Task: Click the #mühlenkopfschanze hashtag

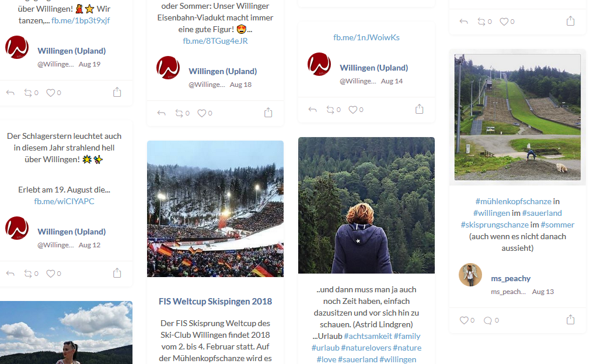Action: point(514,201)
